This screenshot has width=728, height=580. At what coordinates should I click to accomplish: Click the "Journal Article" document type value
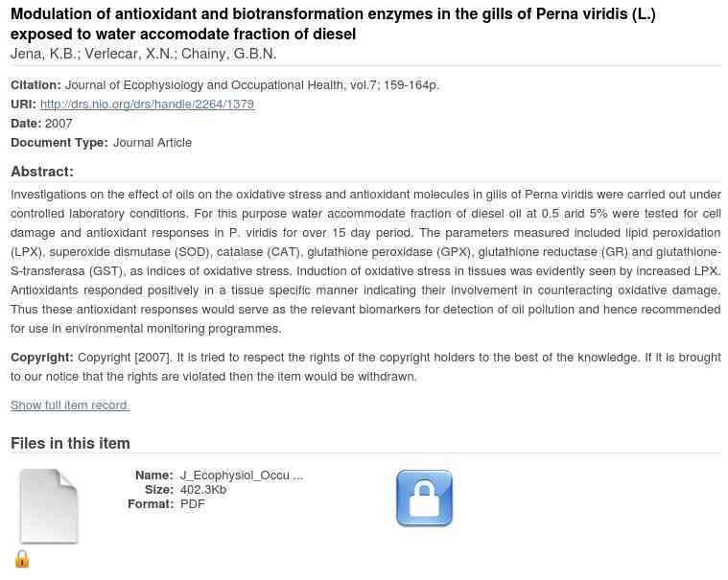(153, 143)
